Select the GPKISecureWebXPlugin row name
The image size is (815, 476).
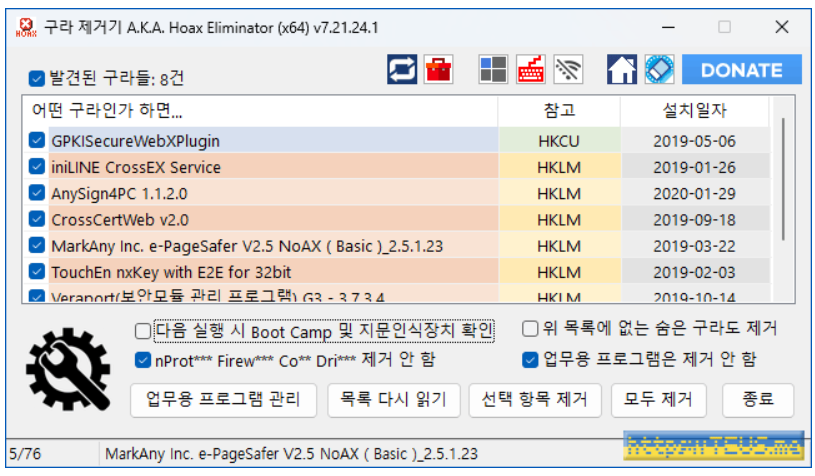coord(135,141)
